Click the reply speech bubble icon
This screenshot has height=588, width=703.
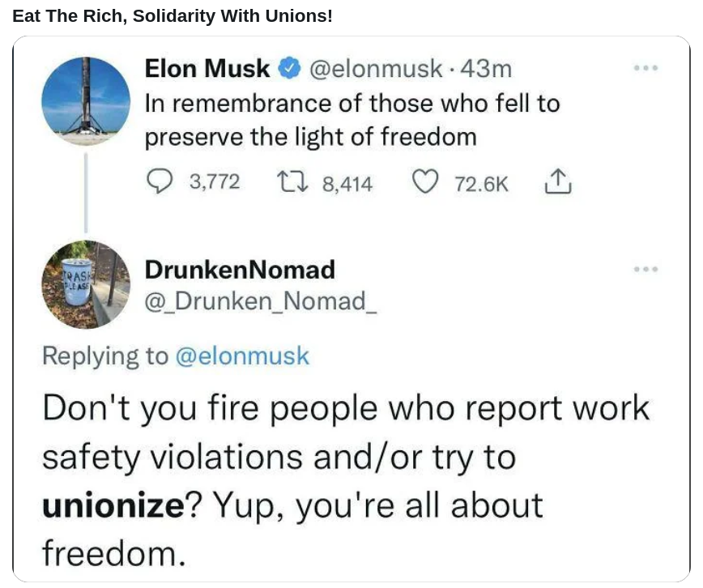[160, 181]
